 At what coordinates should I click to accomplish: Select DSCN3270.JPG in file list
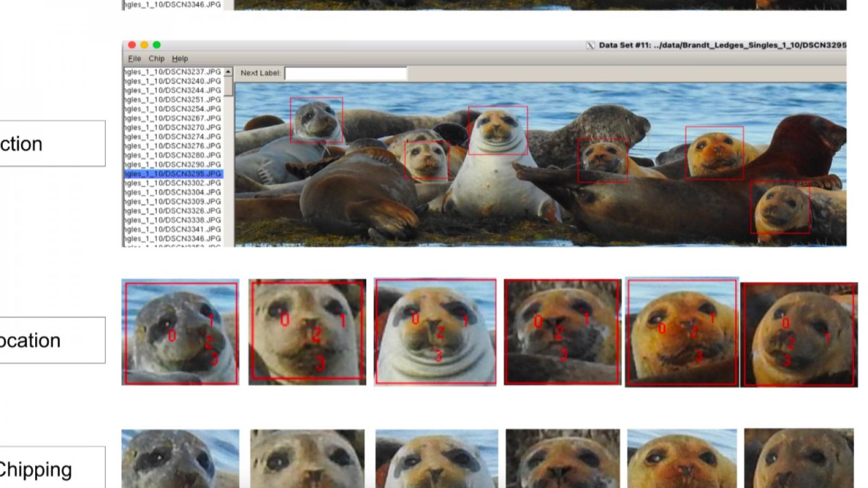(x=173, y=127)
